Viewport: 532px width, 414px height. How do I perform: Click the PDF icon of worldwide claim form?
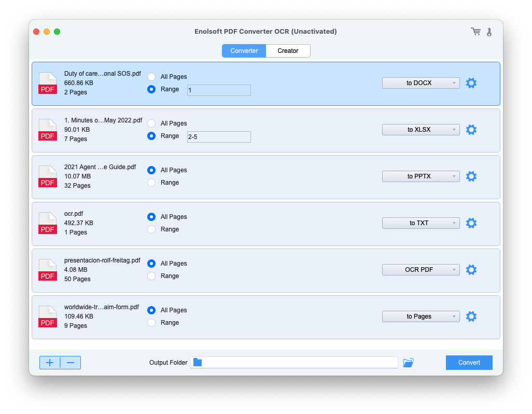(48, 316)
